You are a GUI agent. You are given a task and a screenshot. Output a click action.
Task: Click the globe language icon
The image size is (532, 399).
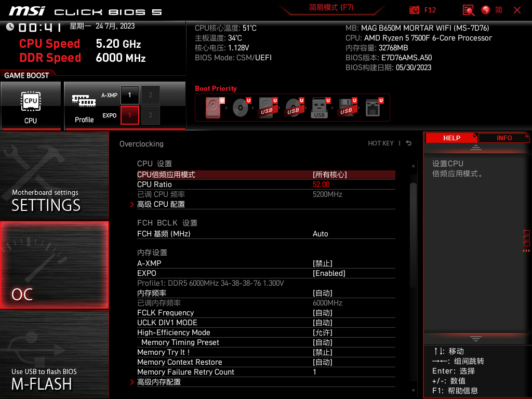pyautogui.click(x=486, y=10)
